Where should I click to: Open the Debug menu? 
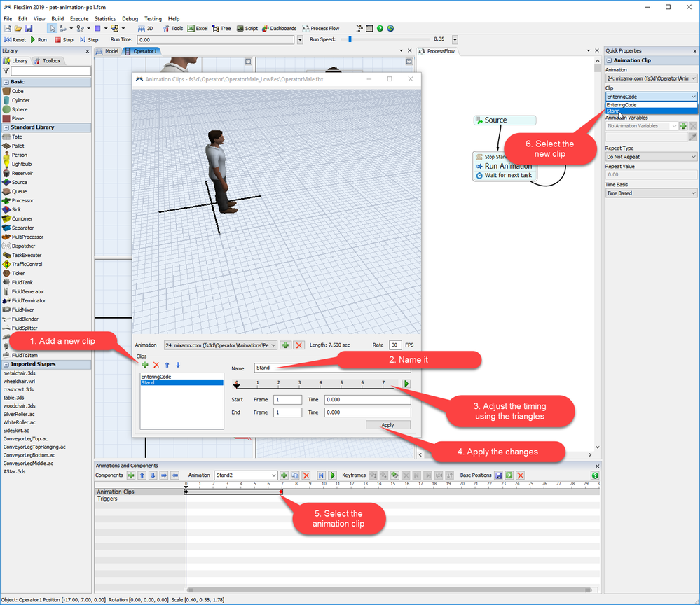click(130, 19)
